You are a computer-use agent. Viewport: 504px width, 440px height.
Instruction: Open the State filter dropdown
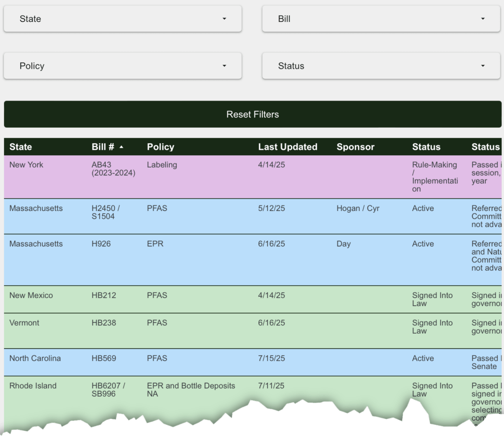123,19
